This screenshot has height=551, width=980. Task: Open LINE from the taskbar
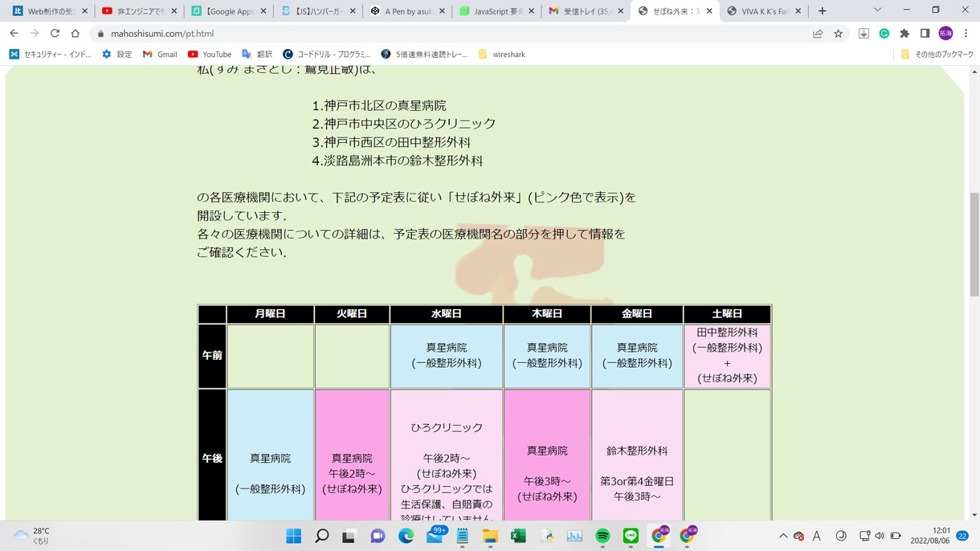click(631, 536)
